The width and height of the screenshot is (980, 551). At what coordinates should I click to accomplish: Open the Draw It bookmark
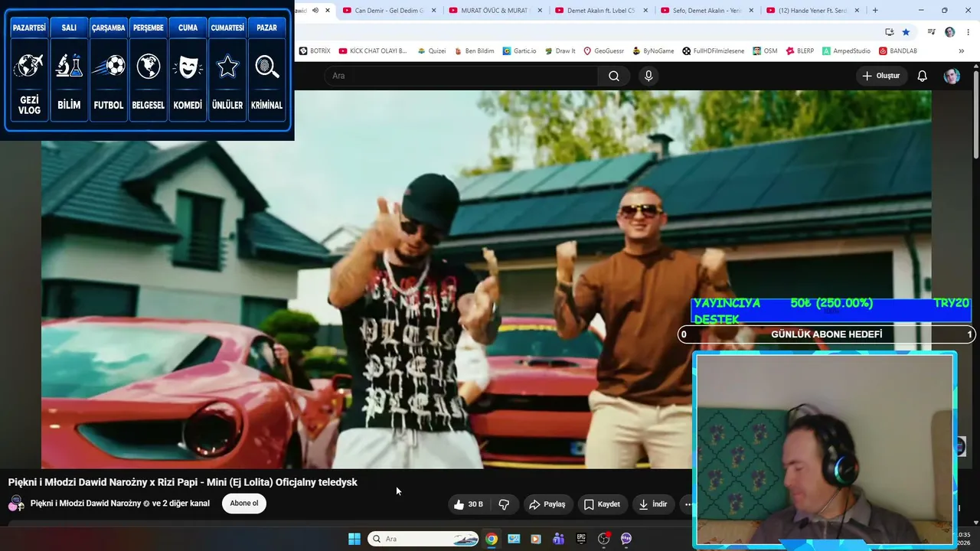(560, 51)
